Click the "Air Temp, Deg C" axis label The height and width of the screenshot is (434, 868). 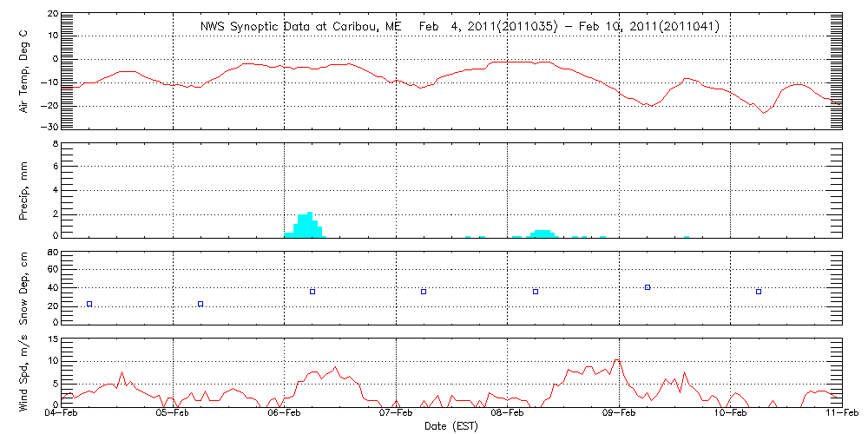point(24,71)
